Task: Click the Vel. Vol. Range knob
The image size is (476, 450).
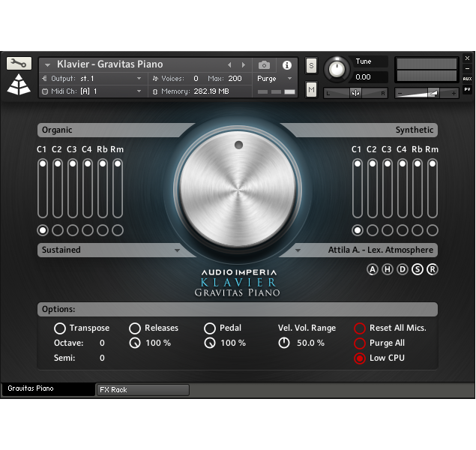Action: click(284, 343)
